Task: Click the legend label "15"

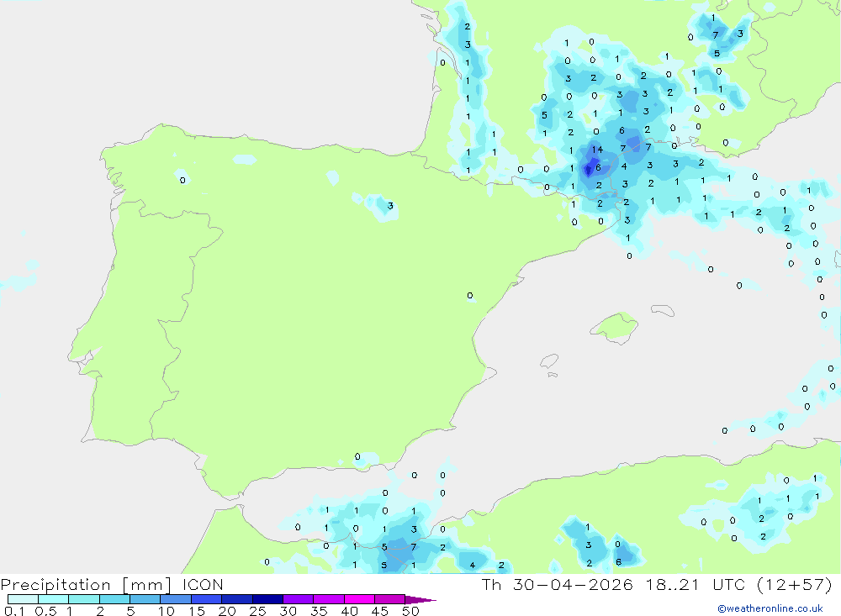Action: [x=197, y=611]
